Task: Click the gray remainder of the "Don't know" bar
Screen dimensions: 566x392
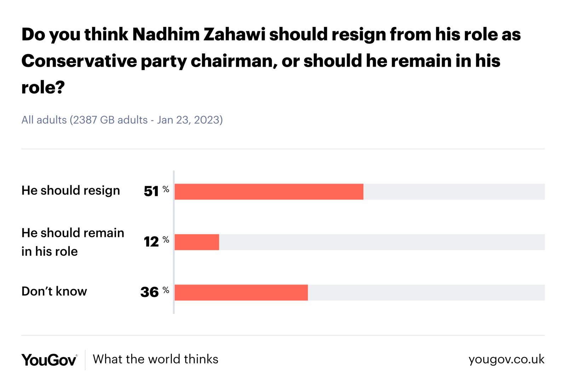Action: 426,293
